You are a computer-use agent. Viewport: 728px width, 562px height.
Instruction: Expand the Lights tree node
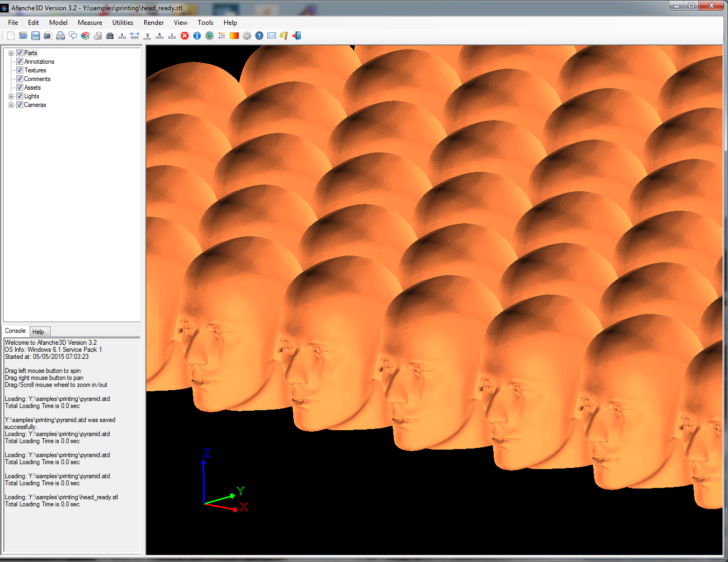(x=11, y=96)
